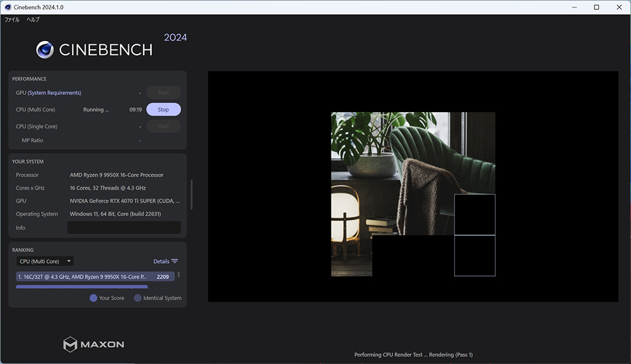Screen dimensions: 631x364
Task: Click the Performing CPU Render Test status
Action: 413,355
